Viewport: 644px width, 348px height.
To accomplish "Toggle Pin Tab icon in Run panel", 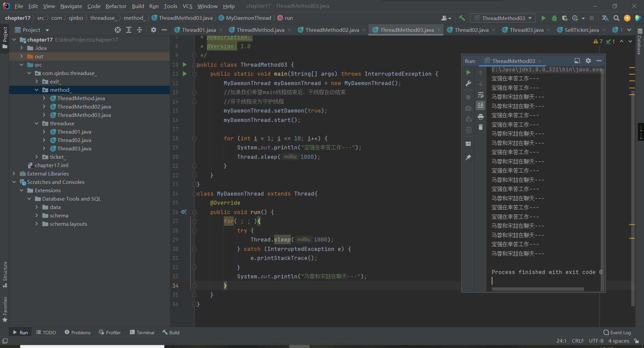I will pyautogui.click(x=468, y=157).
